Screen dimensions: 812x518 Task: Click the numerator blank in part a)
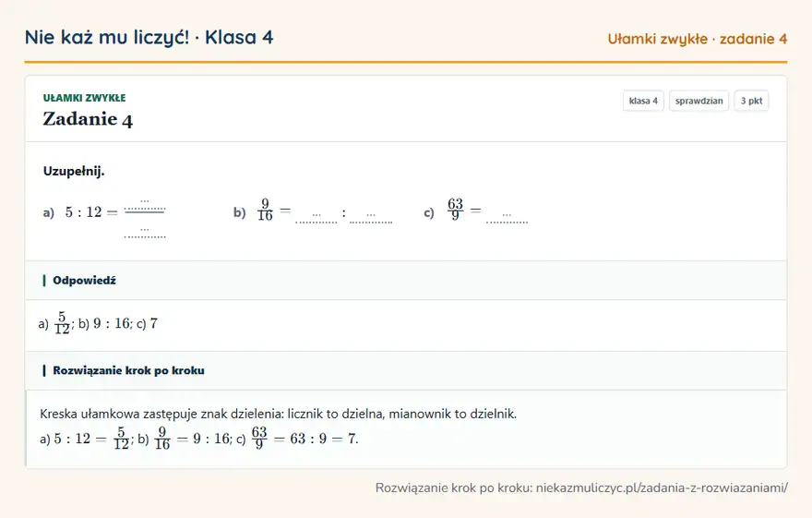click(x=145, y=203)
